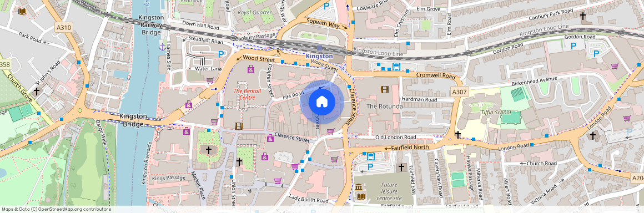Select shopping cart left of Bentall cinema icon

coord(214,121)
